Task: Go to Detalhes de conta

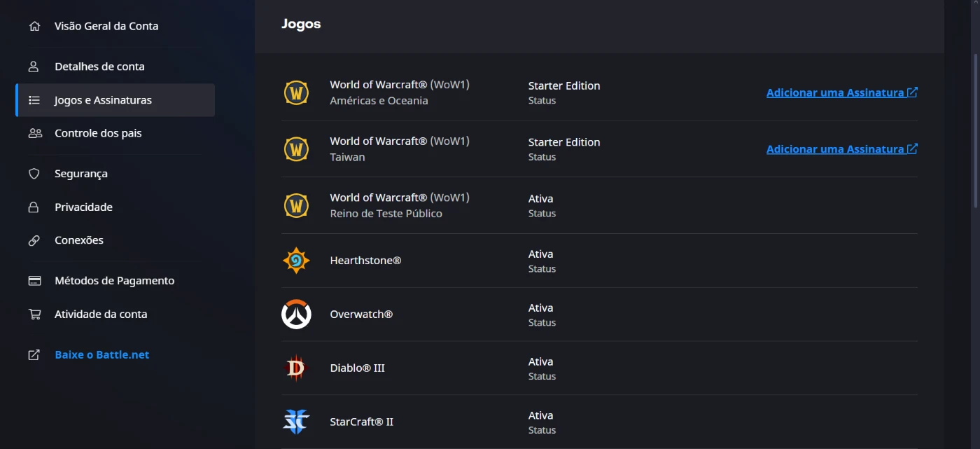Action: (99, 67)
